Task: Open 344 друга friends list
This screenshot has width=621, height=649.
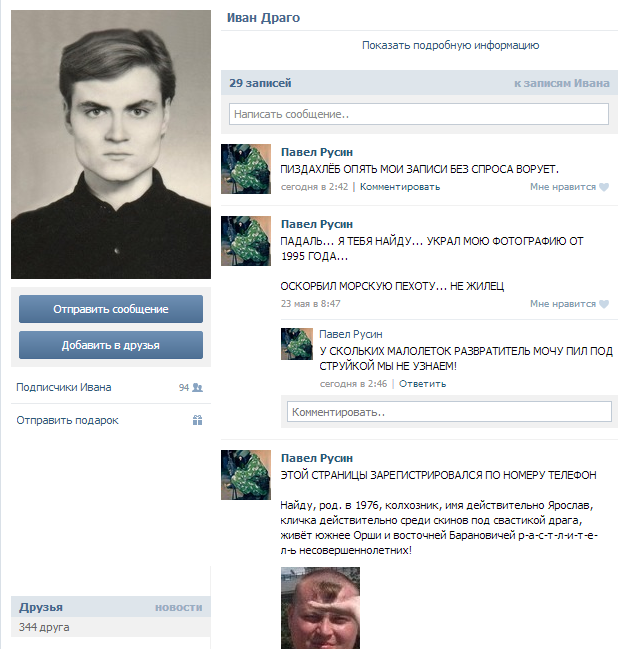Action: pyautogui.click(x=44, y=627)
